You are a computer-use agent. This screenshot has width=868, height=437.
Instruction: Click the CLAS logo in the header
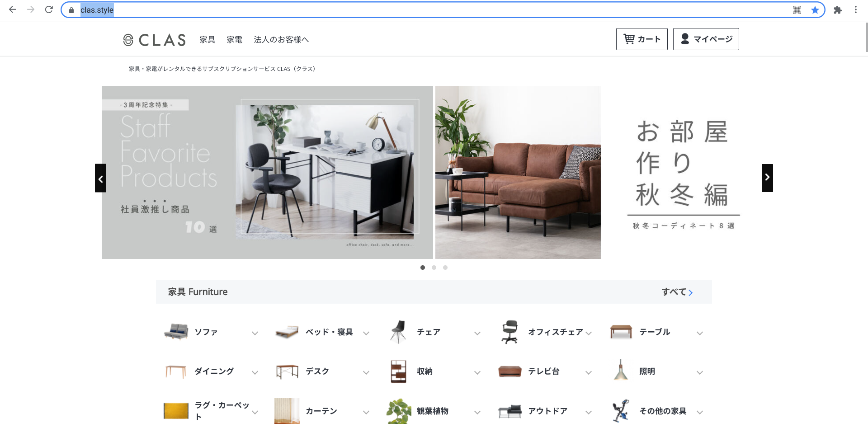pos(154,40)
